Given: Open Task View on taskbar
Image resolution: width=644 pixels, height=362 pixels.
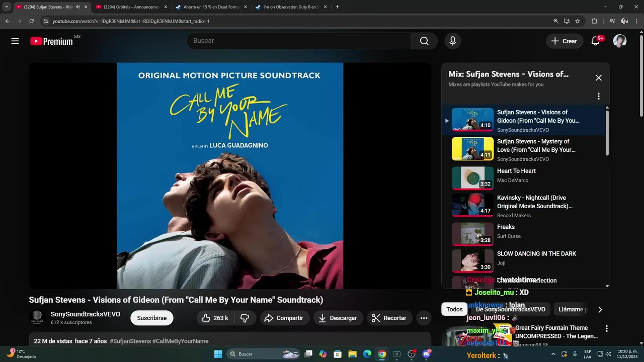Looking at the screenshot, I should coord(308,354).
